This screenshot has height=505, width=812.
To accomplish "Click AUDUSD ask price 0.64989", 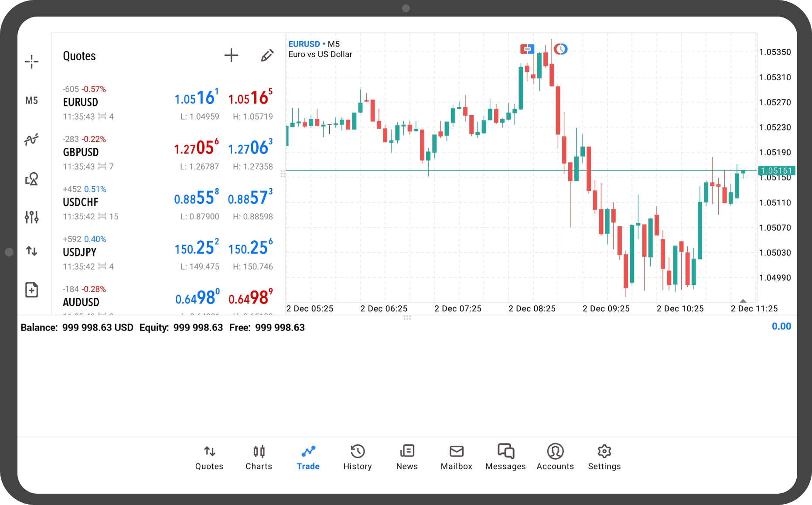I will 251,298.
